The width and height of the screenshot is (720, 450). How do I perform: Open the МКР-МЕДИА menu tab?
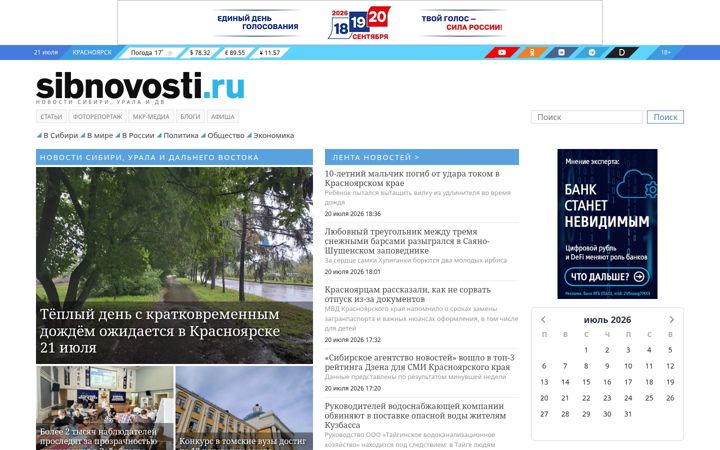tap(151, 117)
